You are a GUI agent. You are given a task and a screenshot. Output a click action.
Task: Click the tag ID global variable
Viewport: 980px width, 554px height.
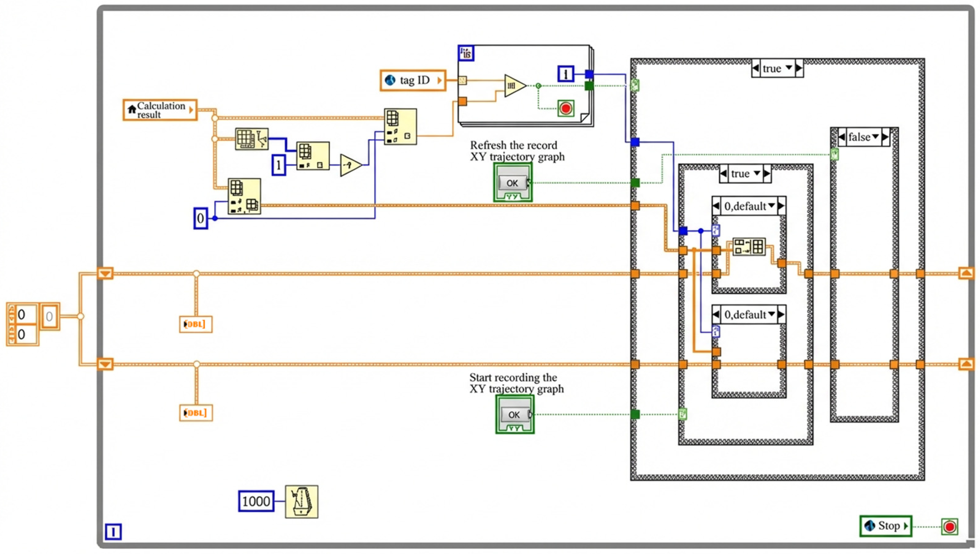[413, 80]
